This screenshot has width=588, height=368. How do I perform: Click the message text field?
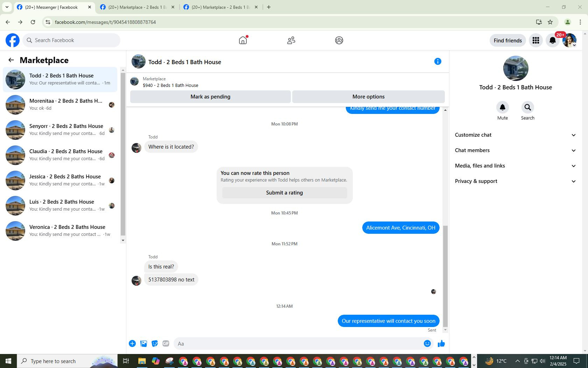(x=298, y=343)
